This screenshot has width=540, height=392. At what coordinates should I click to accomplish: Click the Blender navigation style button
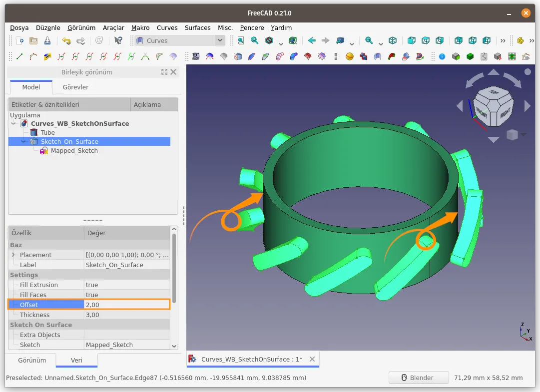419,378
